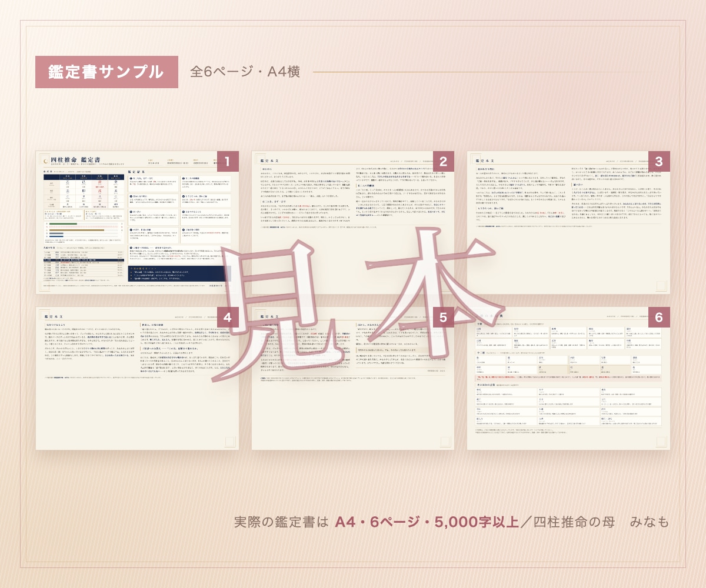Click the highlighted navy row in page 1 table

[84, 260]
